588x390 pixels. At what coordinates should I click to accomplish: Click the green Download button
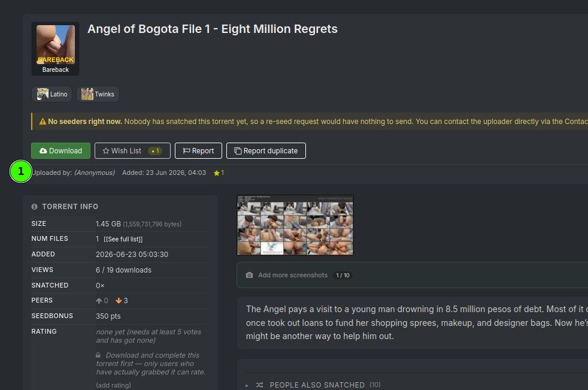pos(60,150)
